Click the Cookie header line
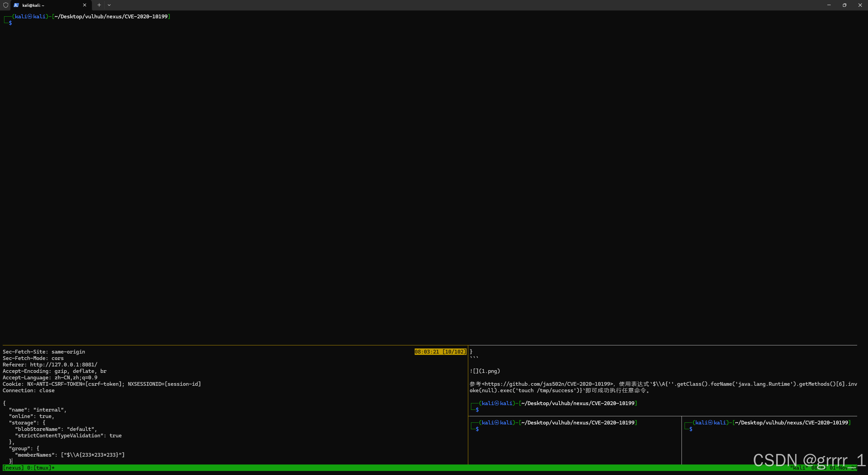 point(102,384)
